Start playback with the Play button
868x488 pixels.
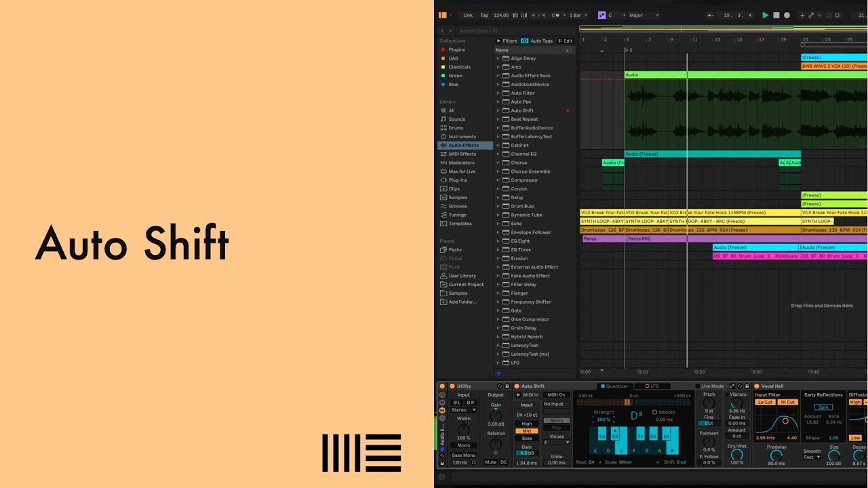[766, 15]
